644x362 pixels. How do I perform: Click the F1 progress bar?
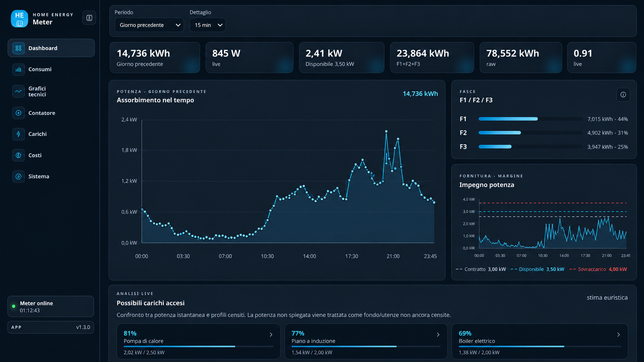coord(530,119)
